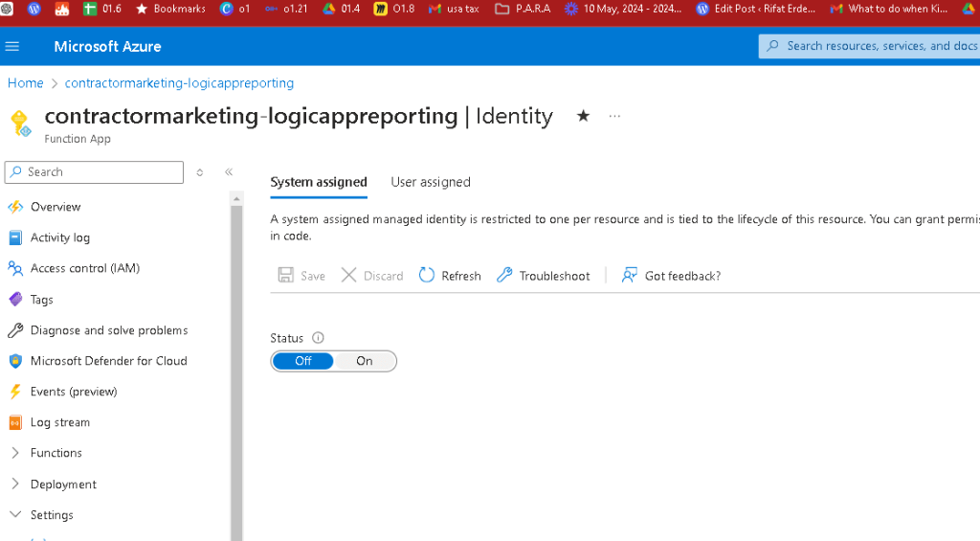Click the orange Log stream icon

(x=15, y=423)
